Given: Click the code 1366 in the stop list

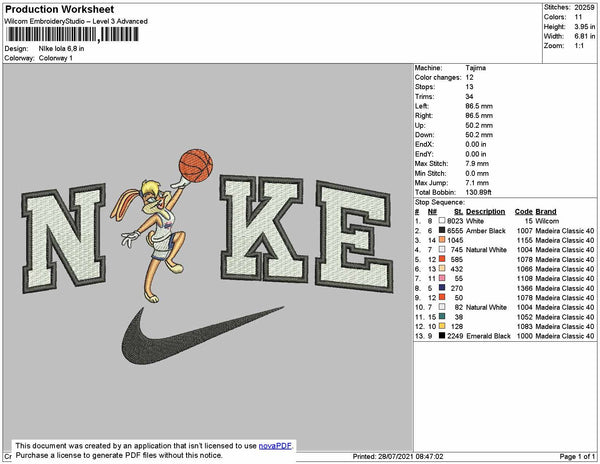Looking at the screenshot, I should tap(524, 288).
